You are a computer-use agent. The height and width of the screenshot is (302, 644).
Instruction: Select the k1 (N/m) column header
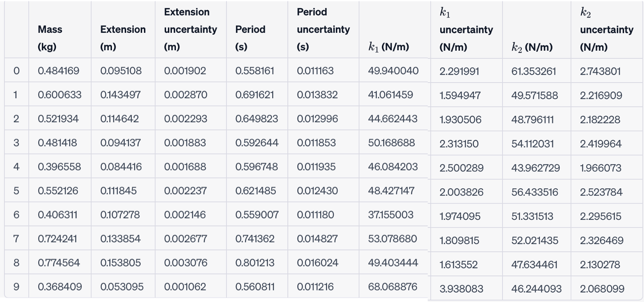(x=388, y=47)
